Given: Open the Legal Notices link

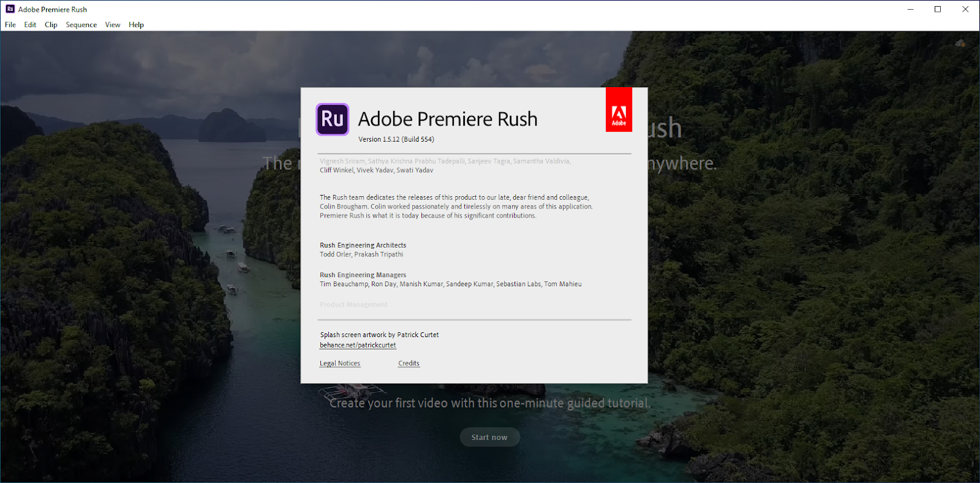Looking at the screenshot, I should 340,363.
